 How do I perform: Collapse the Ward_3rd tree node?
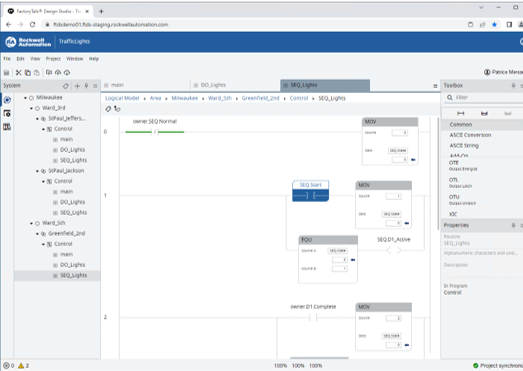31,108
